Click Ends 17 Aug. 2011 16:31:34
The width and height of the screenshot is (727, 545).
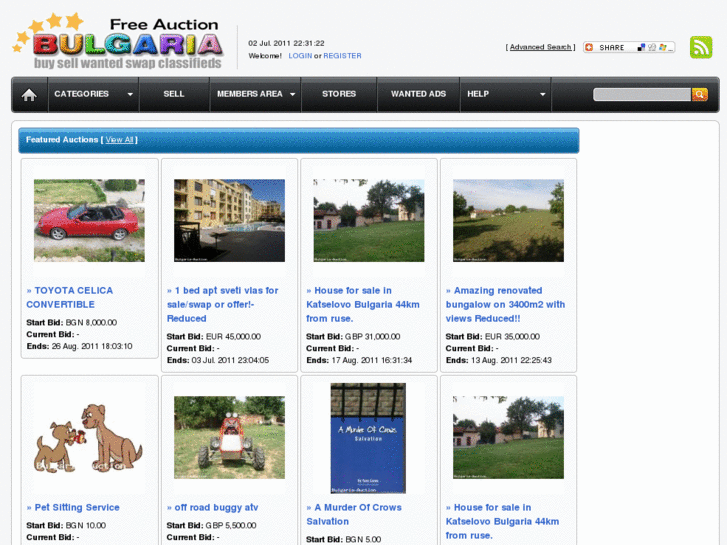click(x=359, y=360)
